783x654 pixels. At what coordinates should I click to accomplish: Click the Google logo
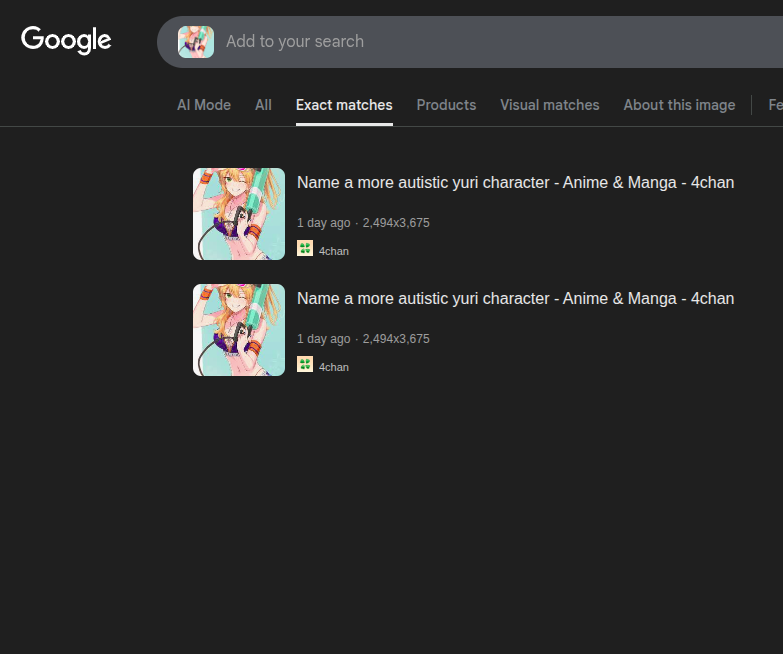(66, 40)
